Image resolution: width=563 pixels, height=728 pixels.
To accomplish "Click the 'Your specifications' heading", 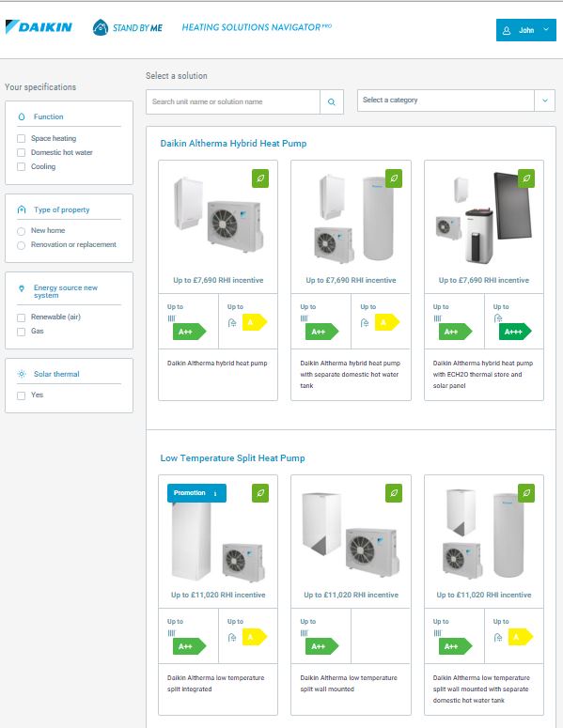I will (40, 87).
